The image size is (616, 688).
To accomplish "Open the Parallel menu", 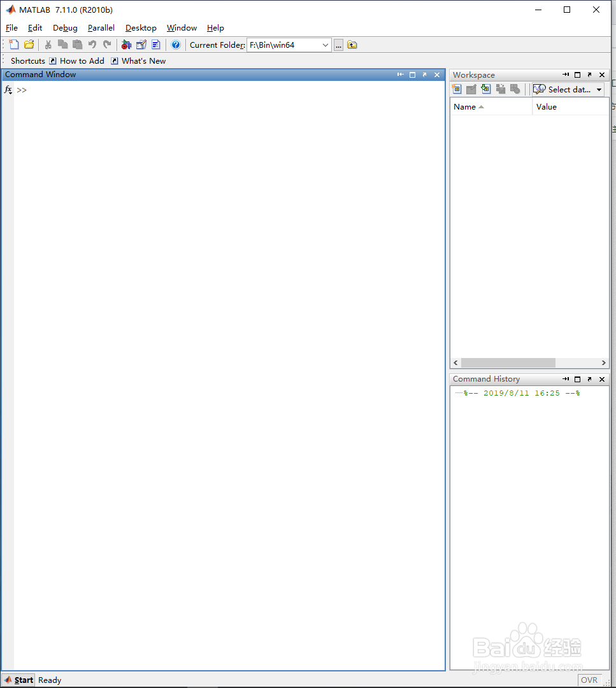I will tap(101, 27).
